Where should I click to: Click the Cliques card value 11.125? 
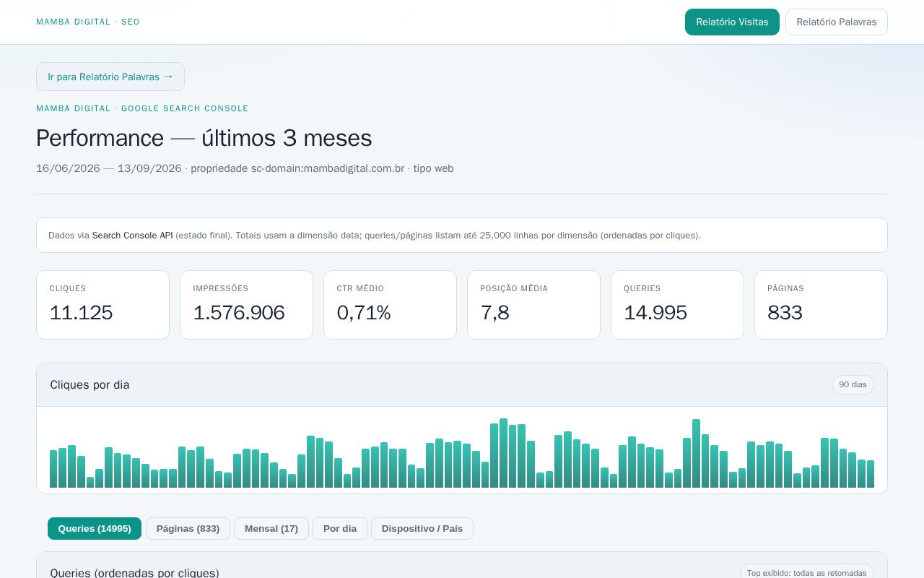tap(81, 313)
